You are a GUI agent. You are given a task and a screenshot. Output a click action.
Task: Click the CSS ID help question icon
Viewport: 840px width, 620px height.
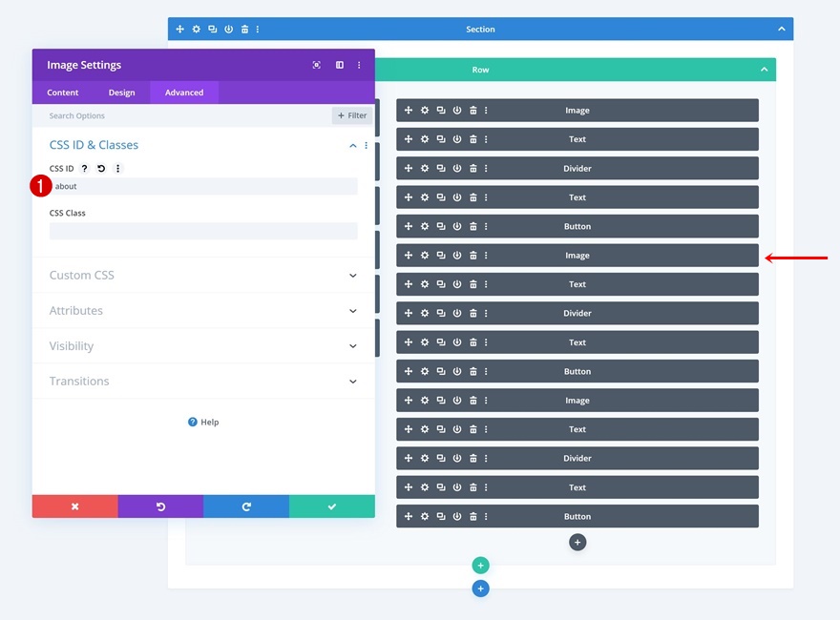coord(84,169)
